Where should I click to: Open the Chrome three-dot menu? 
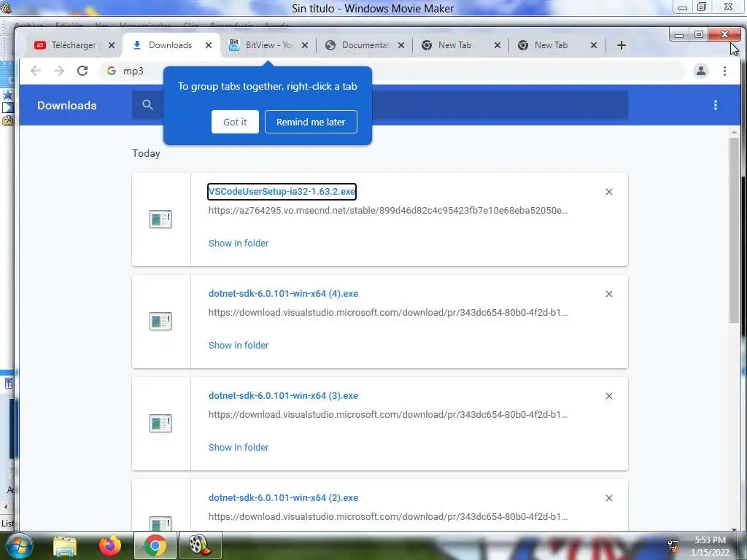(x=724, y=71)
